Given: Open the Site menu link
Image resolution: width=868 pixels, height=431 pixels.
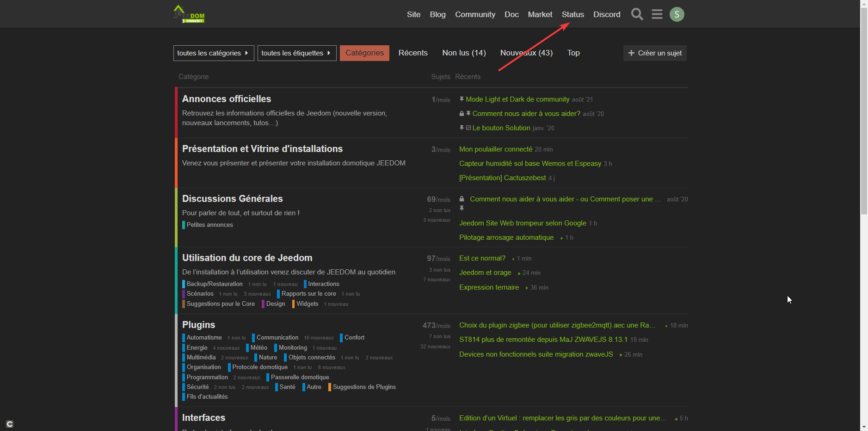Looking at the screenshot, I should pos(413,14).
